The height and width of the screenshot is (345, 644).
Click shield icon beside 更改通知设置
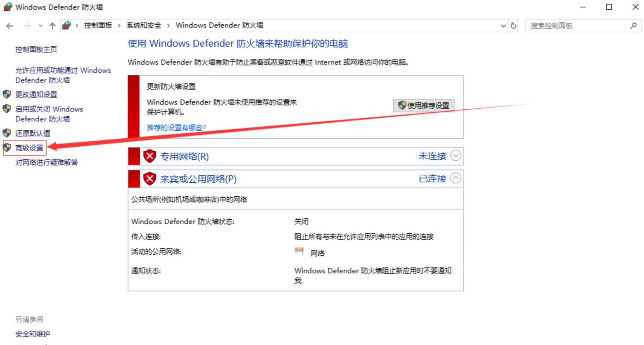7,94
